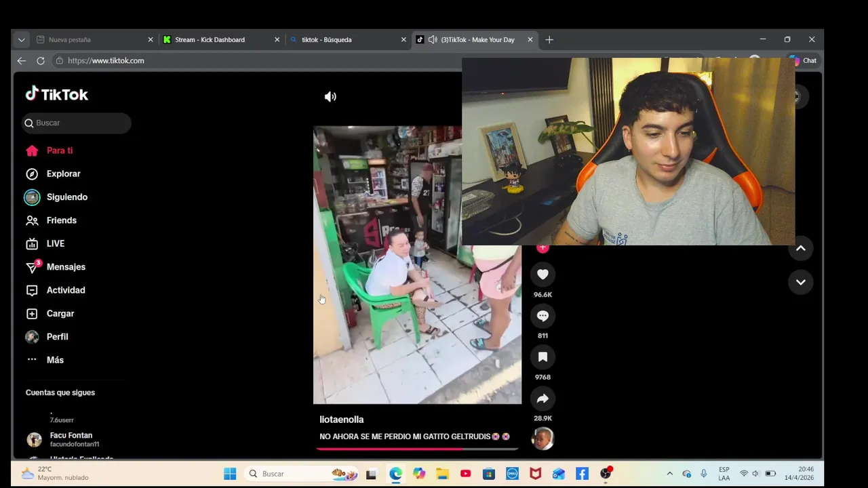The width and height of the screenshot is (868, 488).
Task: Close the Nueva pestaña tab
Action: point(151,39)
